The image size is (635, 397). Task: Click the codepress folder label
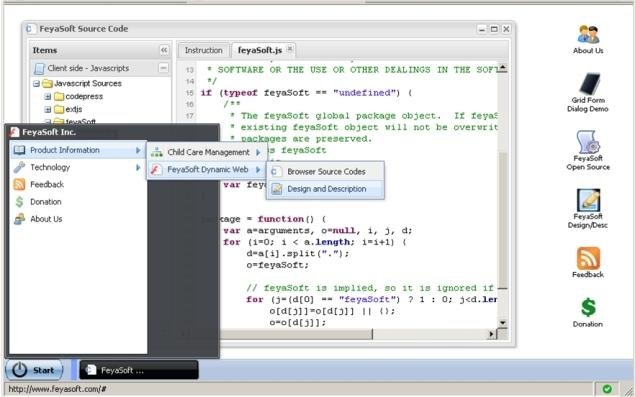84,96
